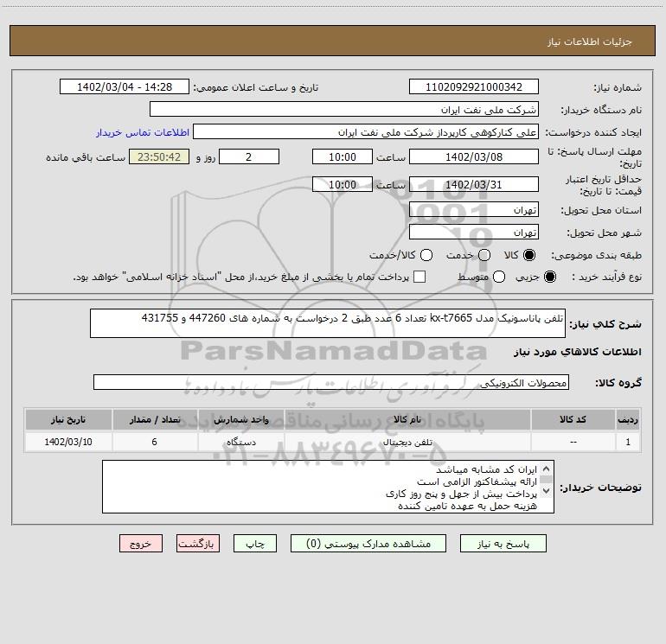
Task: Click the بازگشت back button
Action: click(198, 544)
